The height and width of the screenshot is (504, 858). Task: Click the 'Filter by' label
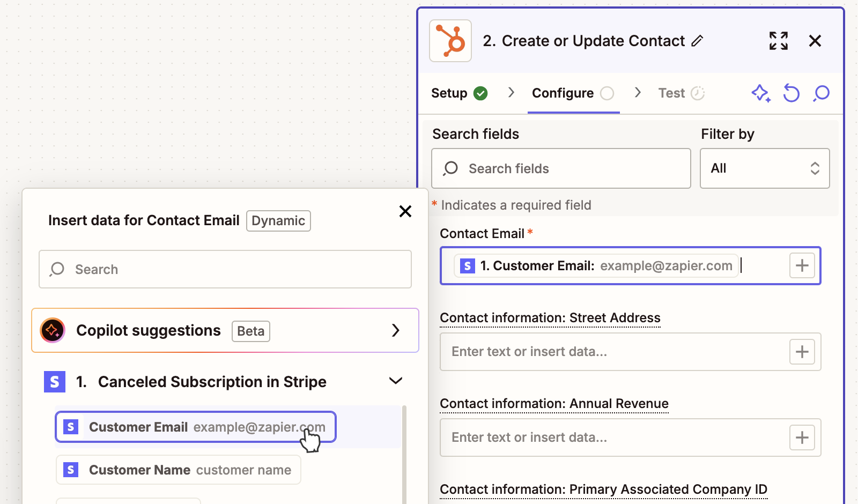coord(728,134)
